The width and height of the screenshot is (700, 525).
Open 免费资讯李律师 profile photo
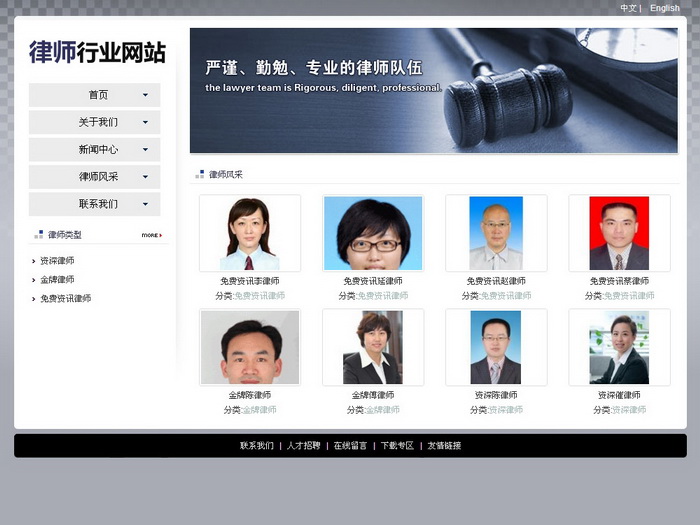249,233
